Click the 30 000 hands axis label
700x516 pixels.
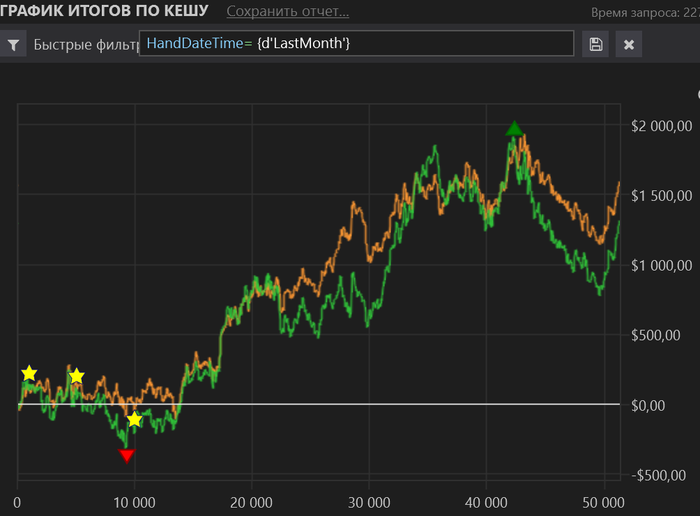click(x=369, y=503)
